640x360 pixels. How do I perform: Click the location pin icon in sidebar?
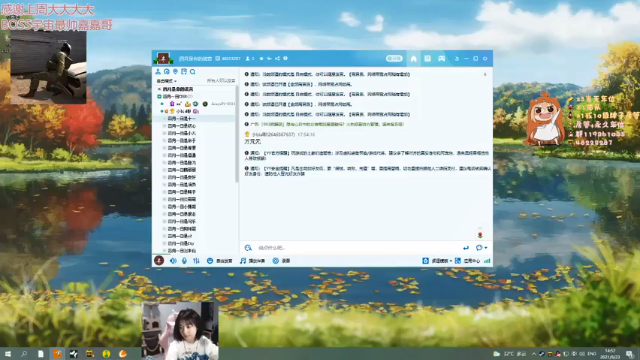(175, 71)
